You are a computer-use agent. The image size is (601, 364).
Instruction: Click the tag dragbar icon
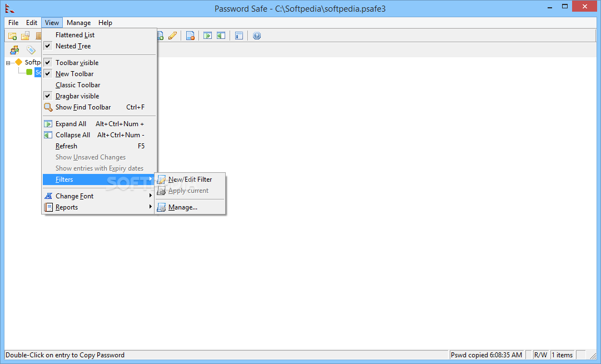point(31,50)
